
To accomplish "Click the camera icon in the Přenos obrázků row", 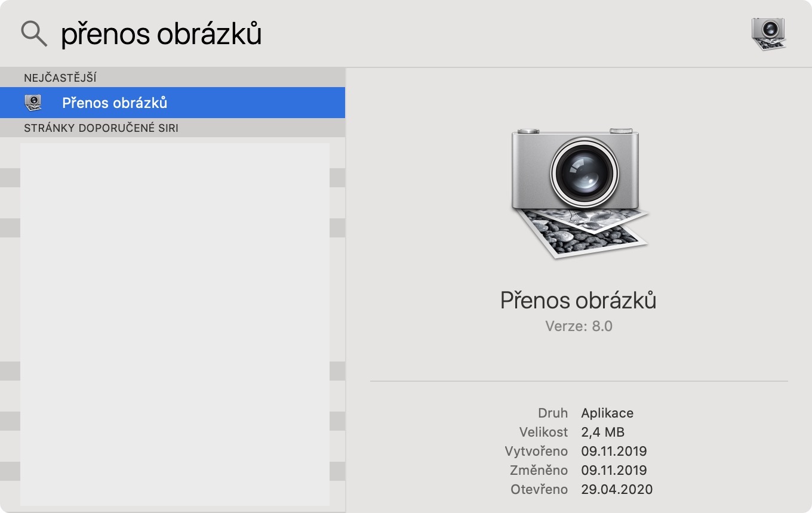I will [33, 103].
